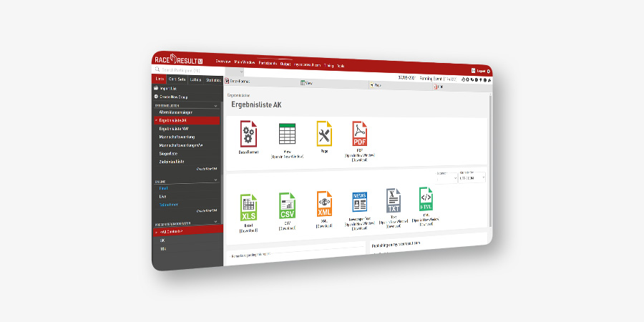Image resolution: width=644 pixels, height=322 pixels.
Task: Select the Altersklassensieger list
Action: [176, 112]
